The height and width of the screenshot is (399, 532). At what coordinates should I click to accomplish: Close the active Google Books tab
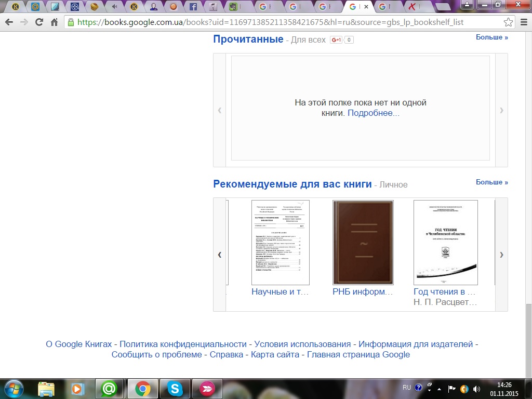point(366,6)
